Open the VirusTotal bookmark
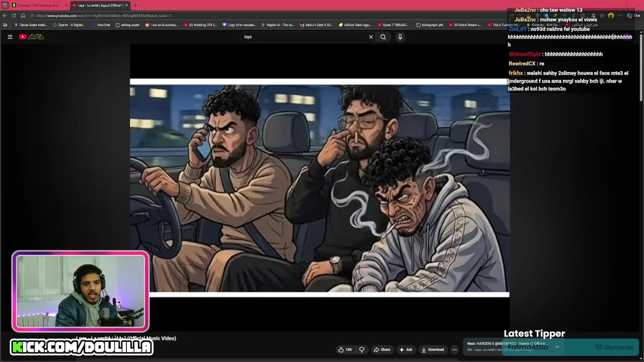This screenshot has width=644, height=362. [101, 25]
